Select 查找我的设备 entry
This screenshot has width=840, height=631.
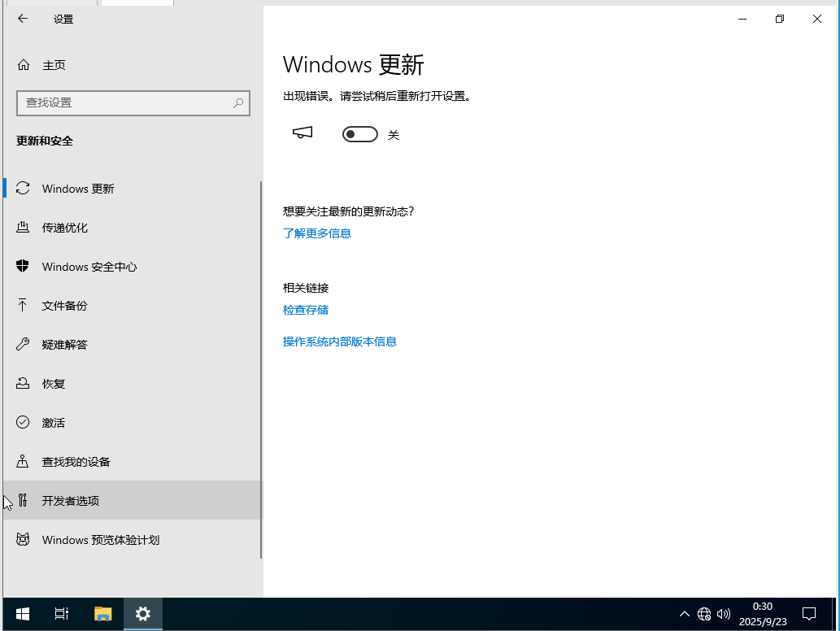tap(133, 462)
